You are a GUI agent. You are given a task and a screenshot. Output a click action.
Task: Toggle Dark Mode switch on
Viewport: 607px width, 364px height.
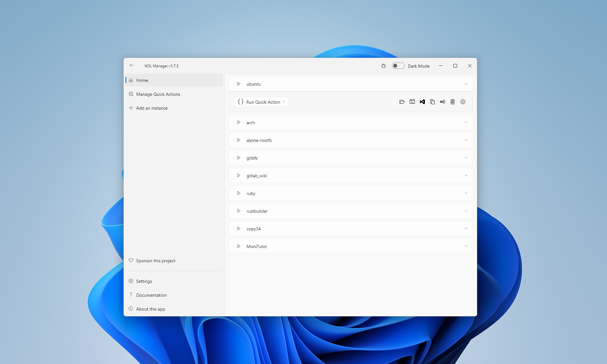click(398, 66)
